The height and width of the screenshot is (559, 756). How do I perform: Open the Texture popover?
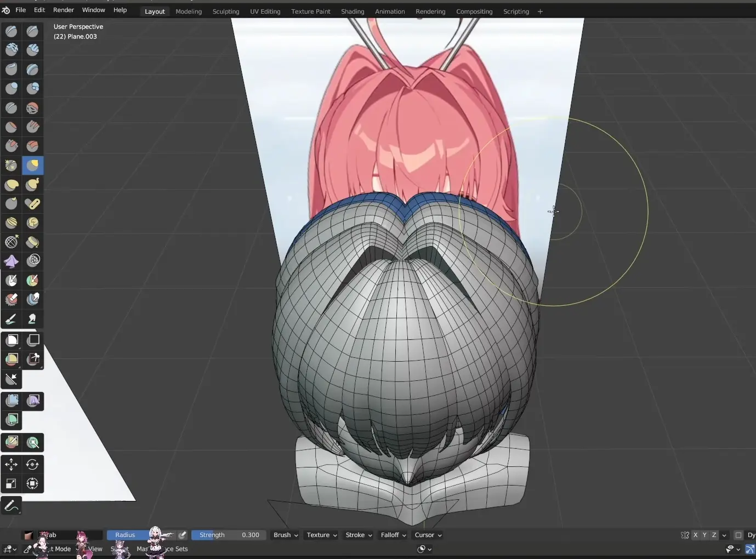pyautogui.click(x=322, y=535)
